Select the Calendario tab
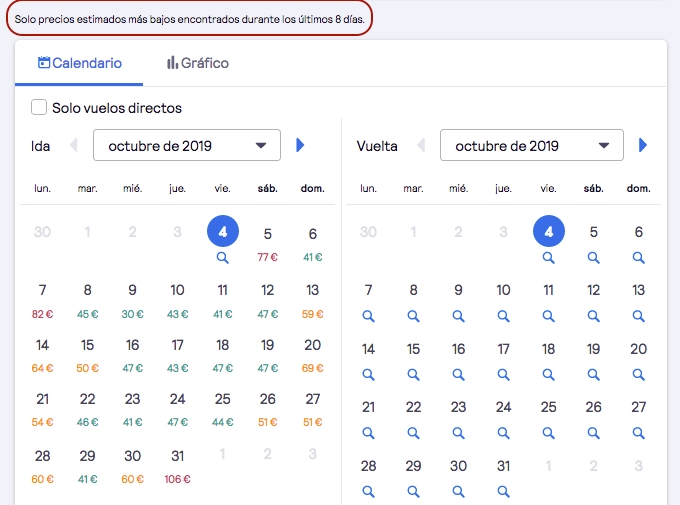Image resolution: width=680 pixels, height=505 pixels. [x=79, y=63]
